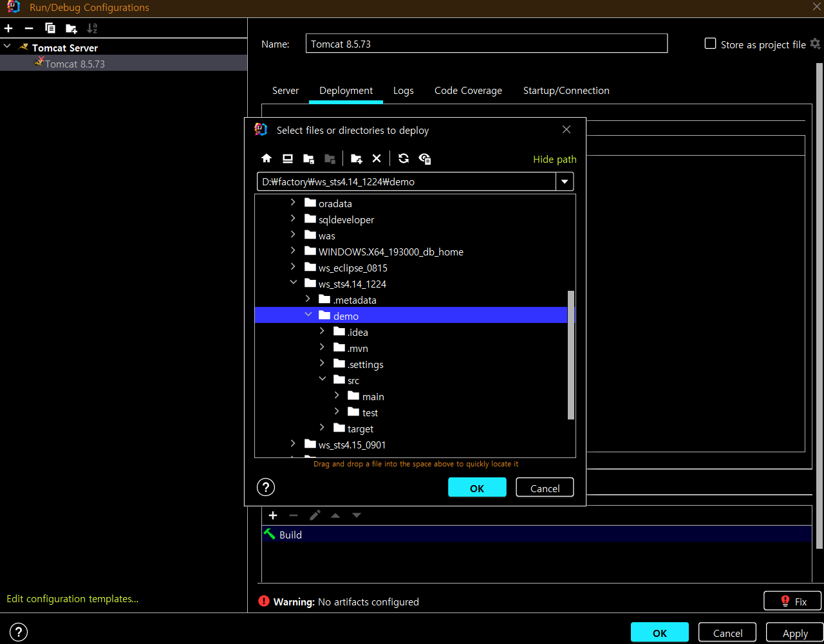Cancel the Run/Debug Configurations window
Image resolution: width=824 pixels, height=644 pixels.
(x=727, y=633)
